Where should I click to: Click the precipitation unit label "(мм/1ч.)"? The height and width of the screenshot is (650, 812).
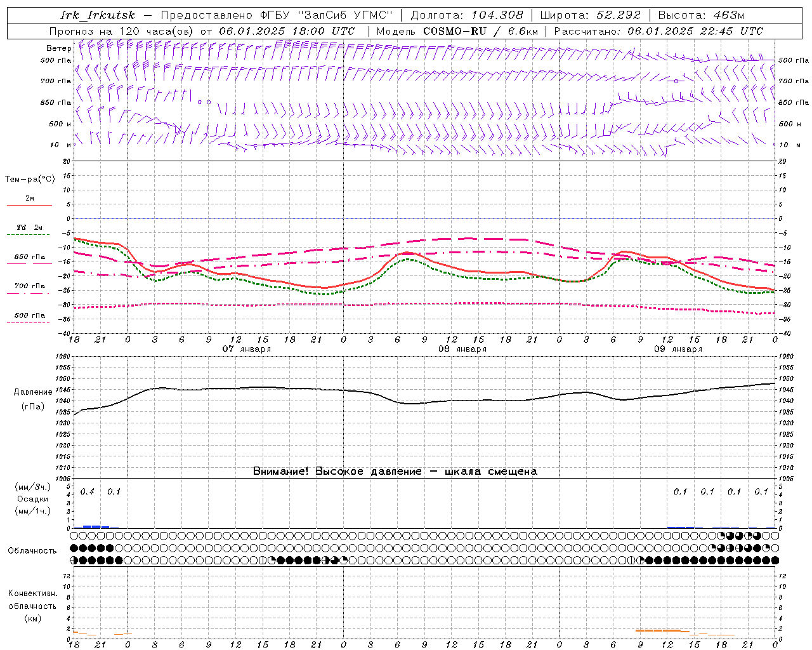33,511
